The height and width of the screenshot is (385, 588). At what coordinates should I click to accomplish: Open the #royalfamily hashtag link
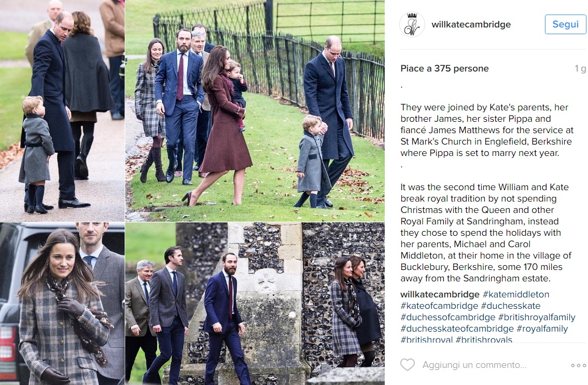point(542,329)
